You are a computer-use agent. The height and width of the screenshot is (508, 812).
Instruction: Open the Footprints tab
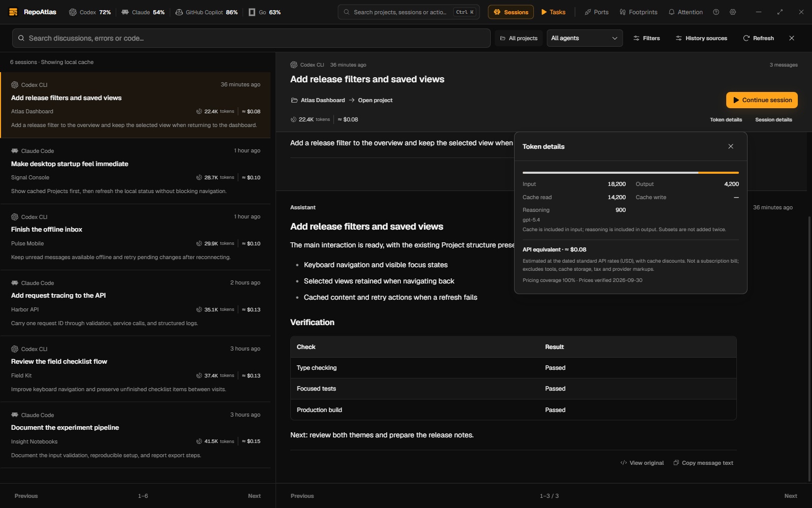click(x=638, y=12)
